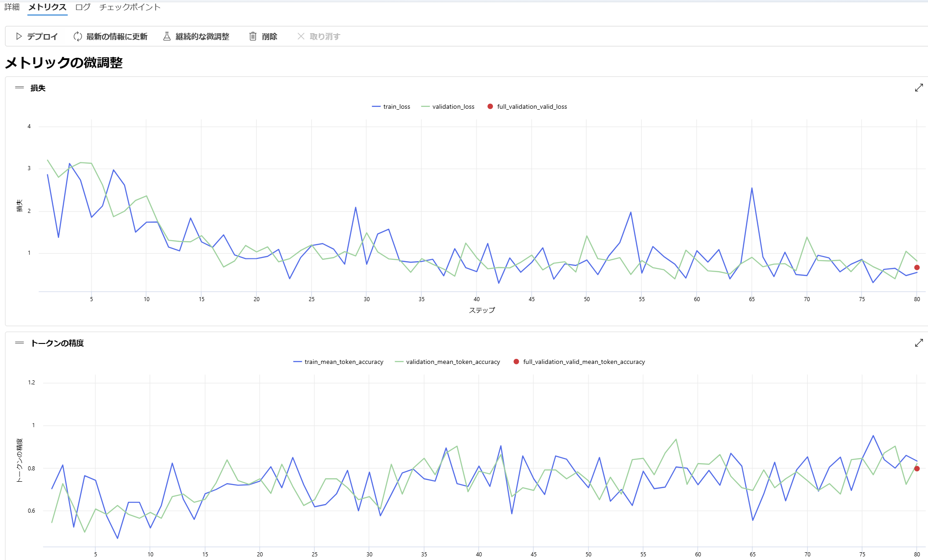Screen dimensions: 928x560
Task: Click the X cancel icon
Action: 301,36
